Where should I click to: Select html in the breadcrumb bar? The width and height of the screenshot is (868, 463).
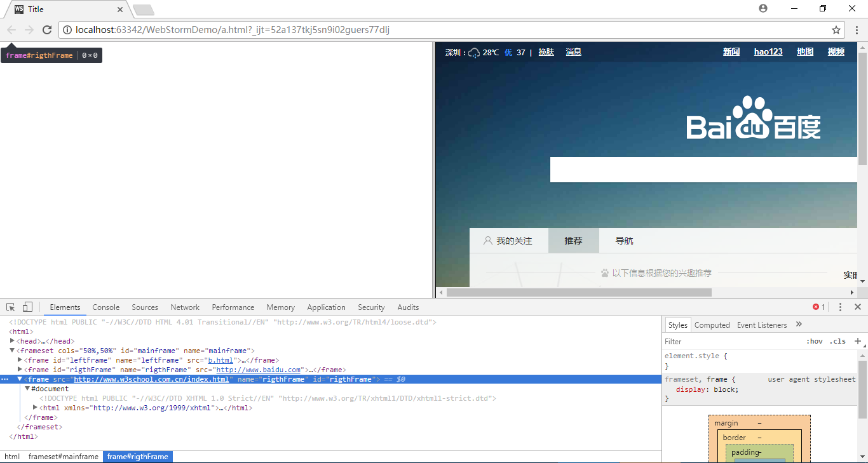(12, 457)
